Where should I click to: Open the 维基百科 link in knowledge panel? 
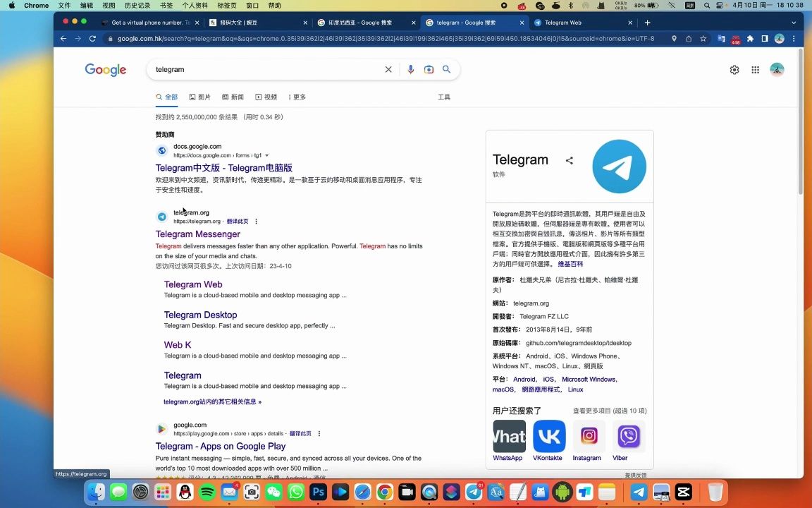pos(570,264)
